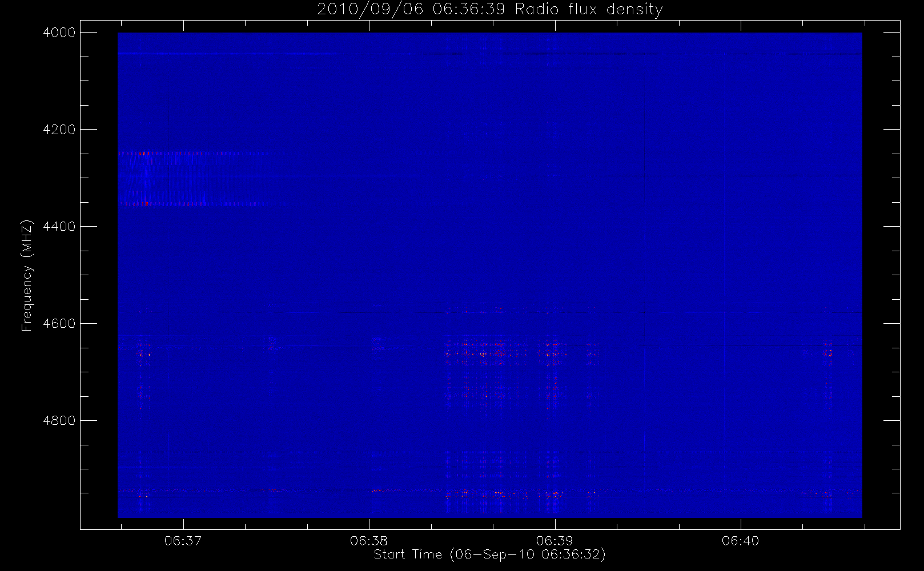
Task: Click the 06:38 time tick label
Action: point(369,541)
